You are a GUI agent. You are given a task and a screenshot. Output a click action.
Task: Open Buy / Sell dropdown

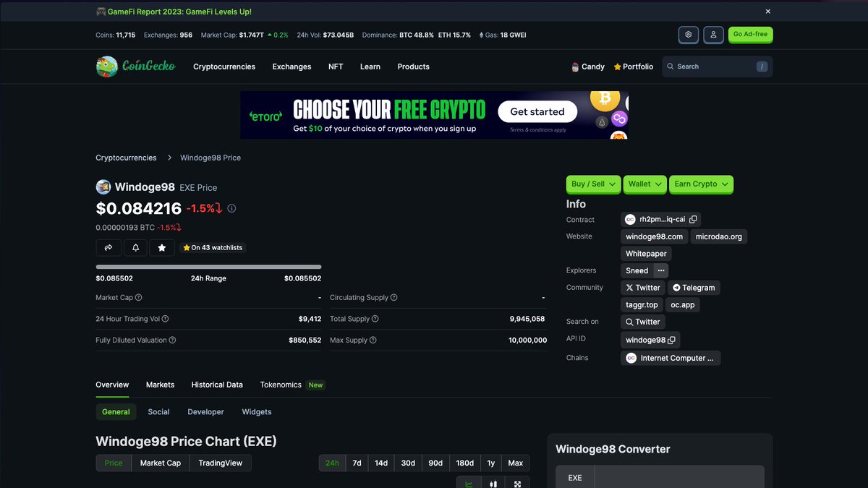tap(594, 184)
